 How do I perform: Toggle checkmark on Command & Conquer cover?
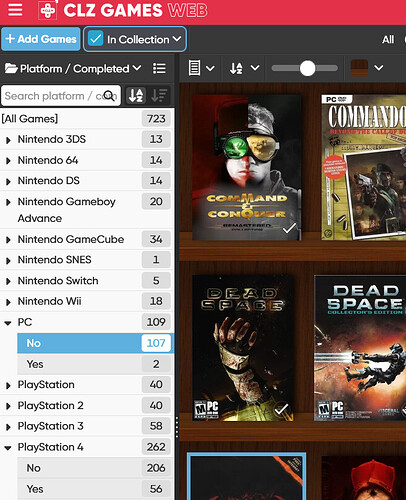click(289, 229)
